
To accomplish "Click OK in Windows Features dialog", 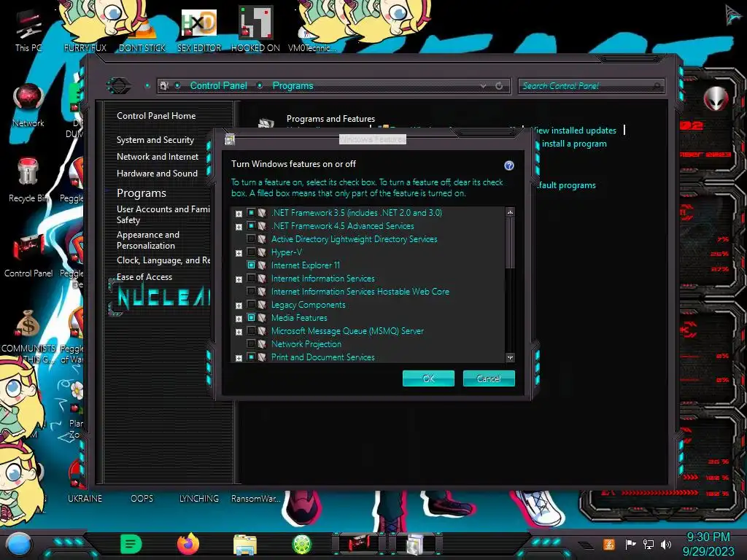I will coord(428,378).
